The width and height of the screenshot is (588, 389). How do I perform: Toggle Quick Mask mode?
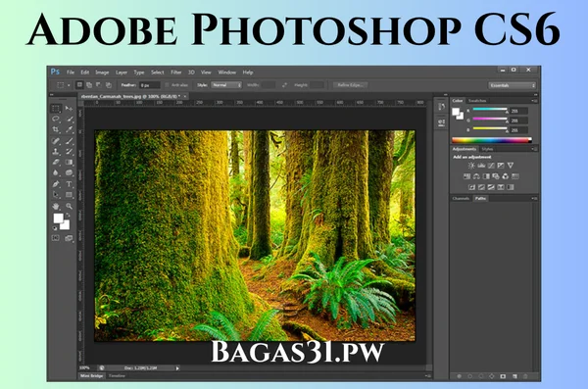click(x=56, y=238)
